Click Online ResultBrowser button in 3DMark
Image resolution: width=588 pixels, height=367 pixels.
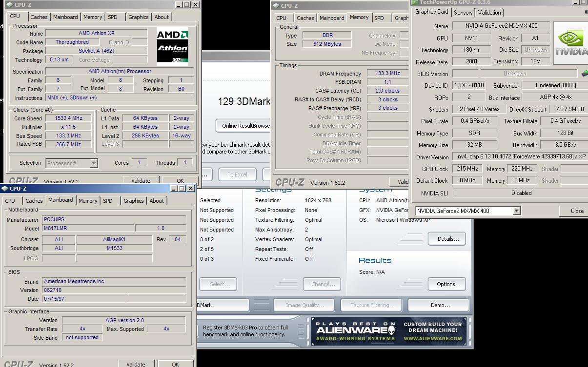coord(243,126)
